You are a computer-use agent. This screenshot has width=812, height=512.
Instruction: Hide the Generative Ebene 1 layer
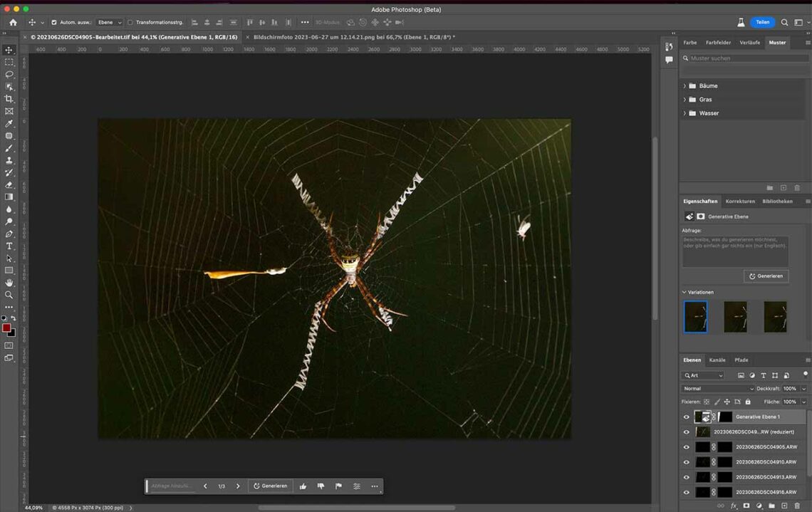coord(687,417)
